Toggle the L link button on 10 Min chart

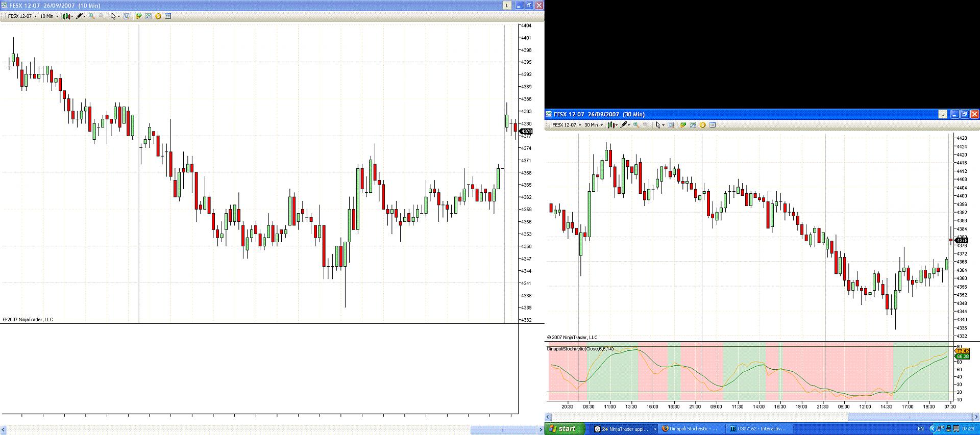507,5
